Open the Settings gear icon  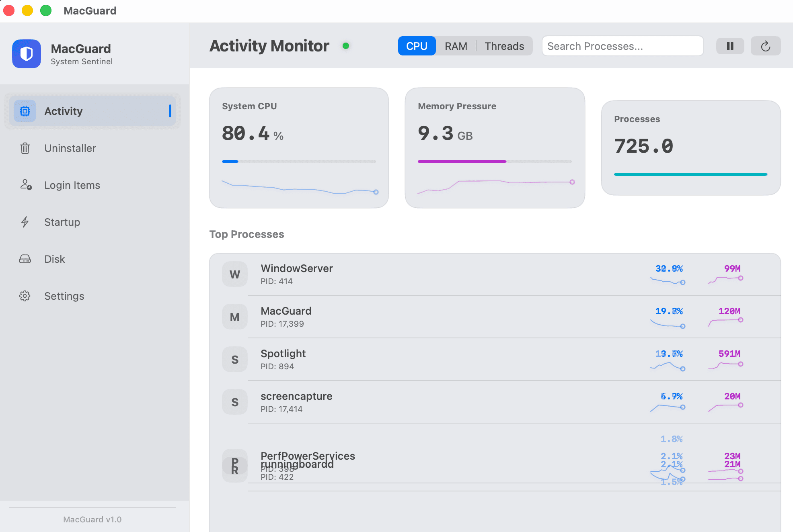[25, 296]
